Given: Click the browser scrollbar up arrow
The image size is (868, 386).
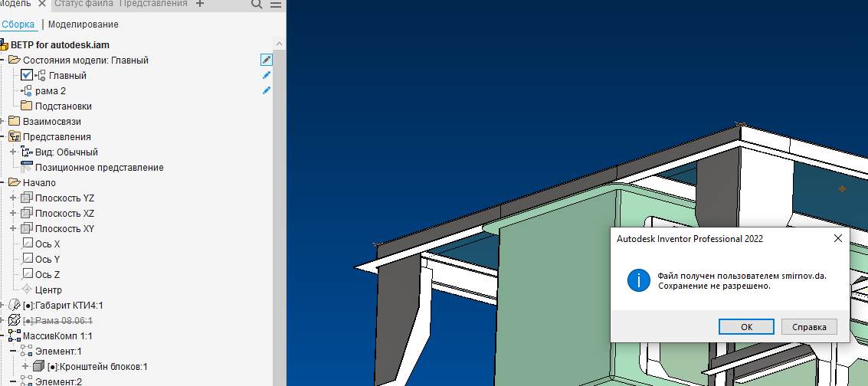Looking at the screenshot, I should point(280,44).
